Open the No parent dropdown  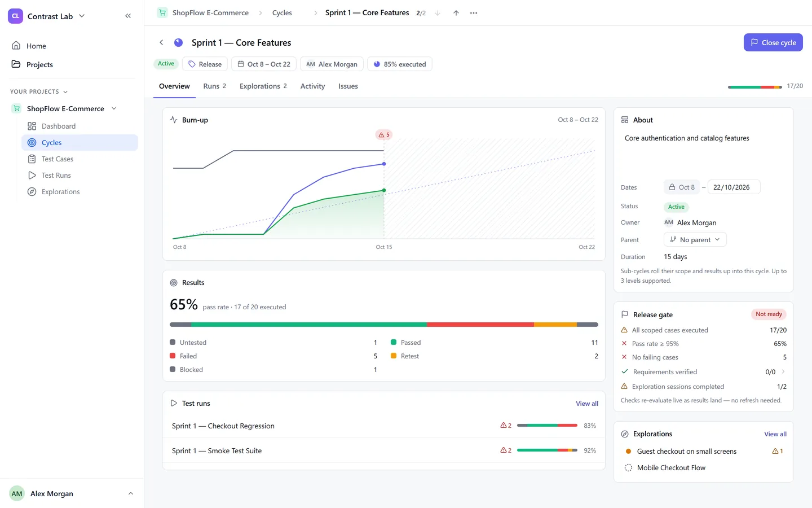(x=695, y=240)
